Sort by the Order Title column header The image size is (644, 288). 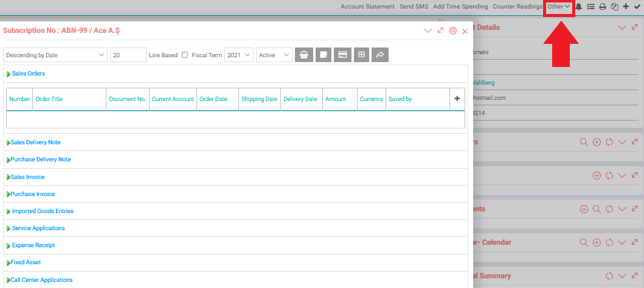click(x=49, y=99)
